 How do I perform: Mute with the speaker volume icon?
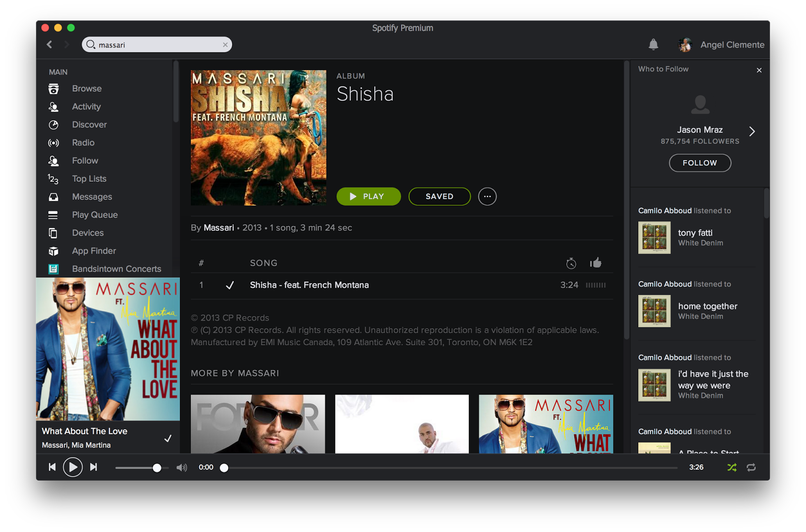click(x=182, y=468)
